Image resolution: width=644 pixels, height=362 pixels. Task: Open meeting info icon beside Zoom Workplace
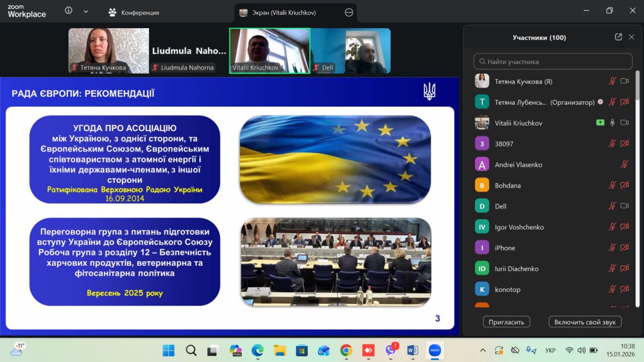coord(69,11)
